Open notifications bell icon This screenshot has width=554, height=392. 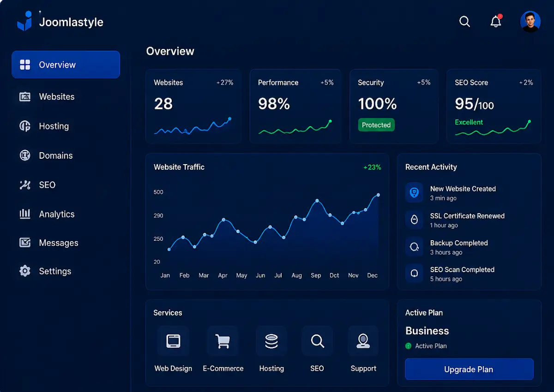(496, 21)
